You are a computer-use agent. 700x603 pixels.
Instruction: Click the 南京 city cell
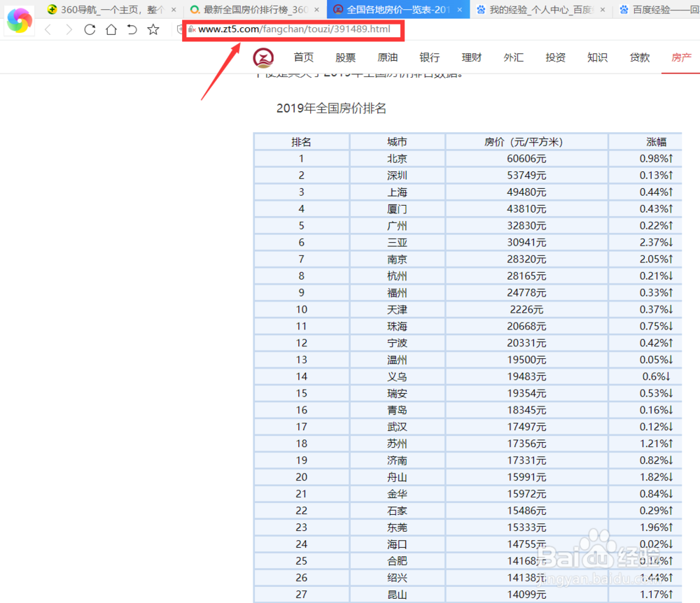397,259
